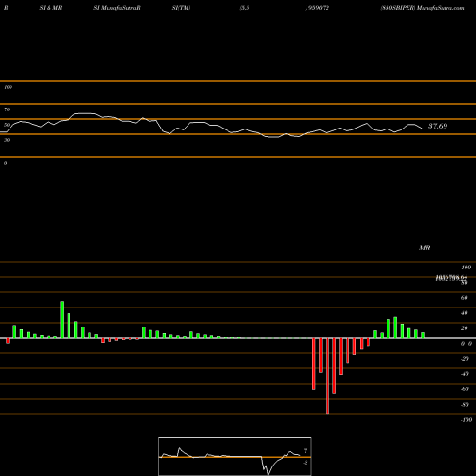Click the "SI MunafaSutraR" header text

point(117,8)
